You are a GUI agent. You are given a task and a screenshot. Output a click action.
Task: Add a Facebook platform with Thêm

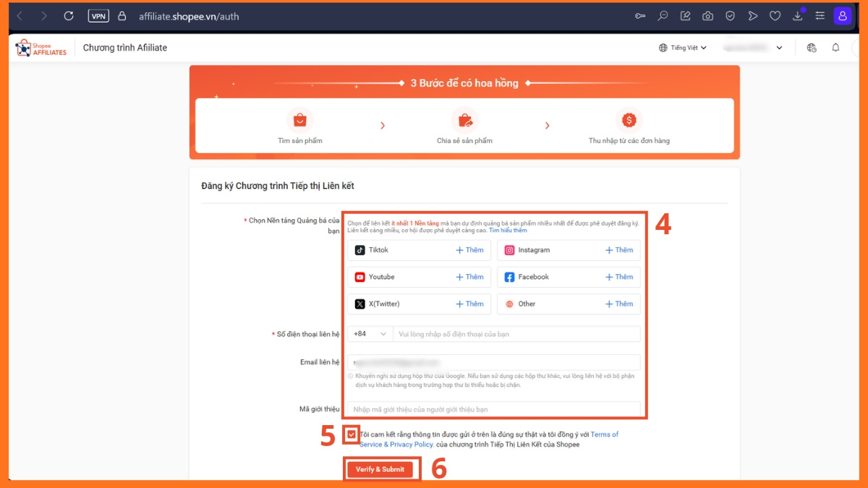click(619, 277)
